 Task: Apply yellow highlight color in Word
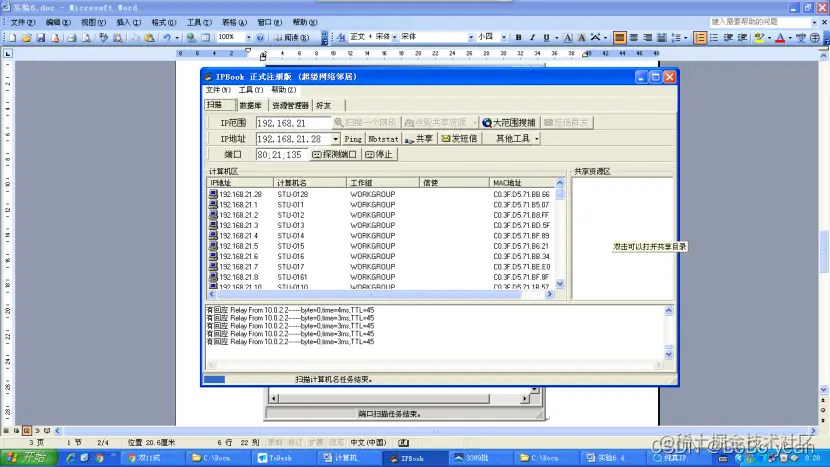759,37
